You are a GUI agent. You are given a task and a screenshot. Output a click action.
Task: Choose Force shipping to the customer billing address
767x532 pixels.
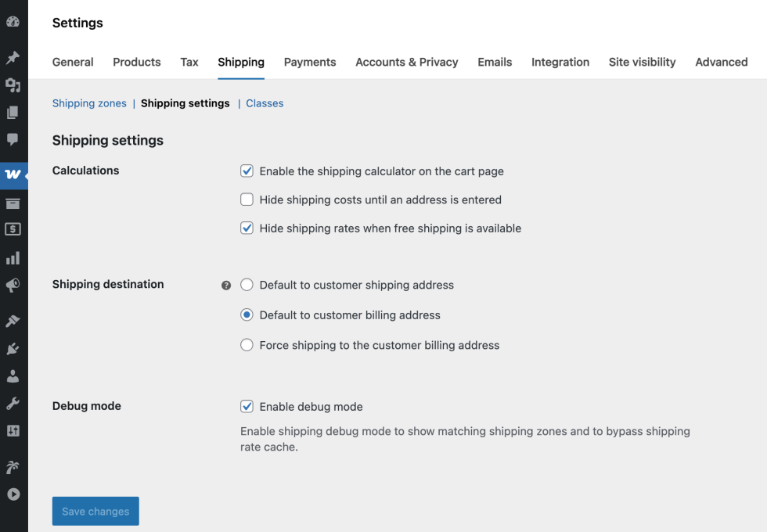(x=247, y=345)
